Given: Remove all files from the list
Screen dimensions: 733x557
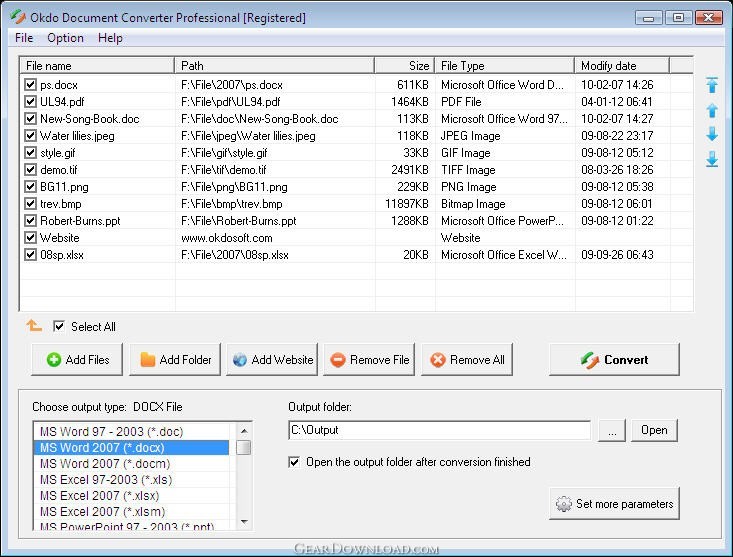Looking at the screenshot, I should (467, 360).
